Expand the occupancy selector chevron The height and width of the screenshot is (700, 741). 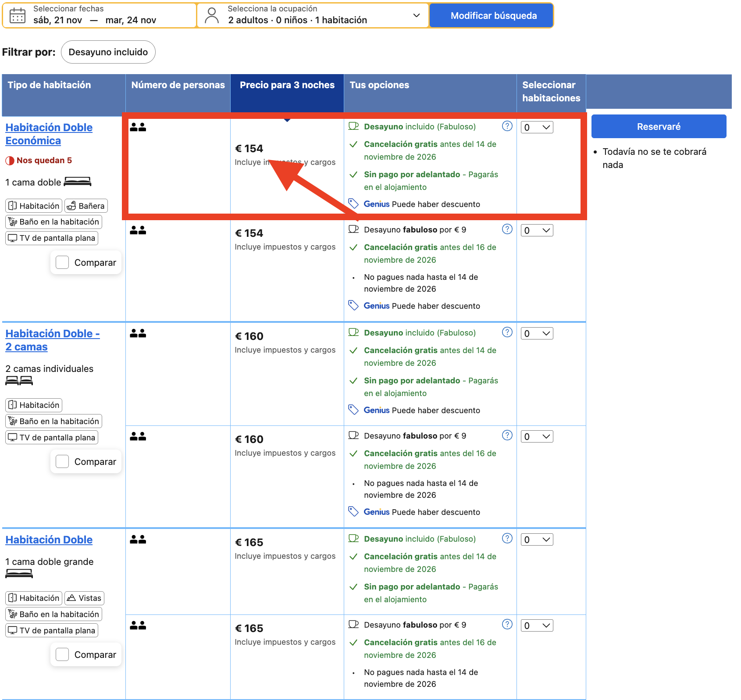pos(417,15)
